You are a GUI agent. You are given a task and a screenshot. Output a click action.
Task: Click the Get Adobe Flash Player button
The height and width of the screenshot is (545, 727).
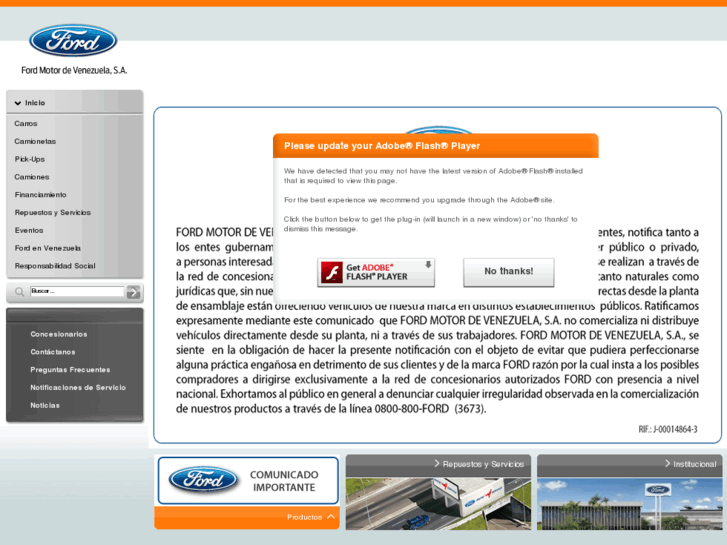click(376, 272)
